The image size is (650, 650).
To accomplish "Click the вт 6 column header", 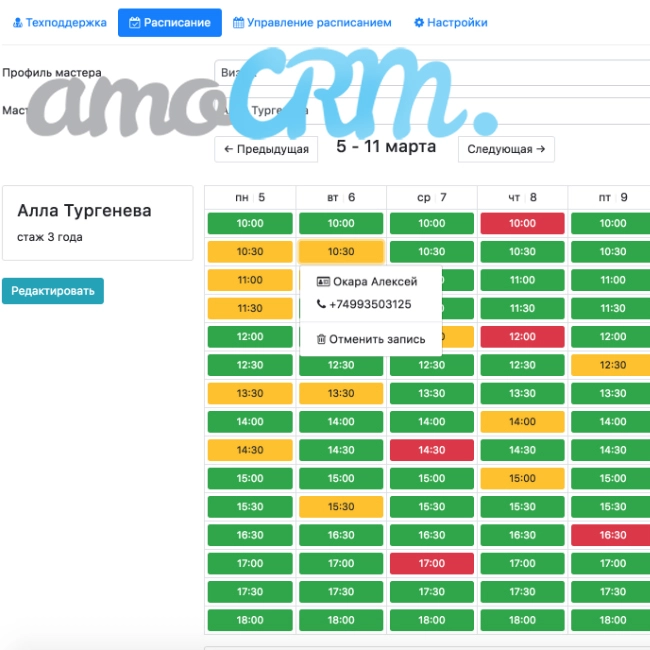I will coord(341,198).
